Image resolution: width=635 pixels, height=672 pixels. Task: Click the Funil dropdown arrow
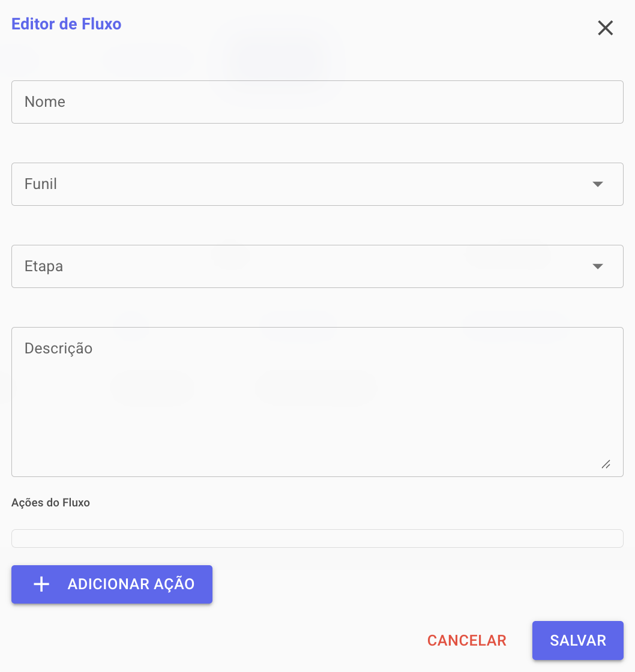pos(597,184)
